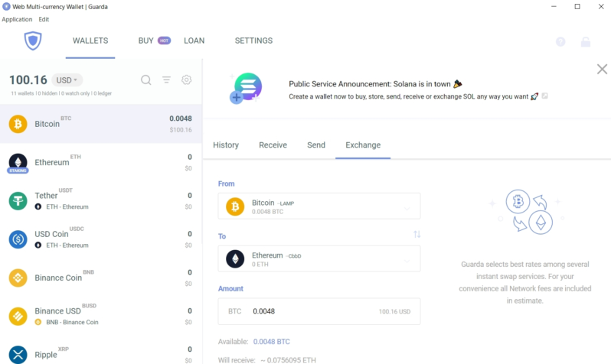This screenshot has height=364, width=611.
Task: Open the wallet list filter icon
Action: pos(166,80)
